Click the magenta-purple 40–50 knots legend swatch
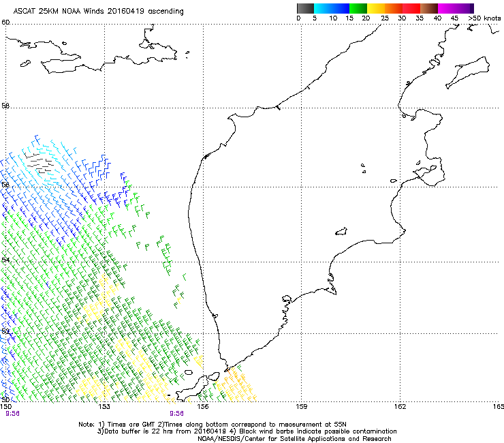The height and width of the screenshot is (443, 504). [456, 8]
